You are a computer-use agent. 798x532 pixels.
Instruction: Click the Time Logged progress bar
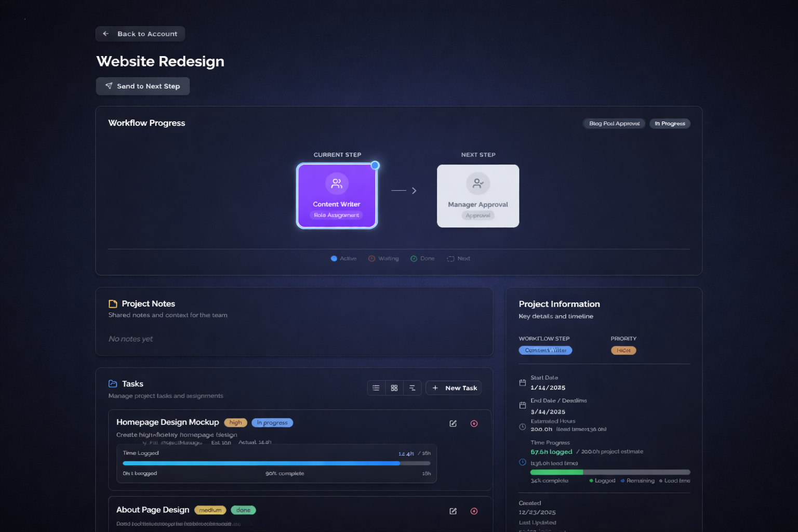click(x=276, y=463)
